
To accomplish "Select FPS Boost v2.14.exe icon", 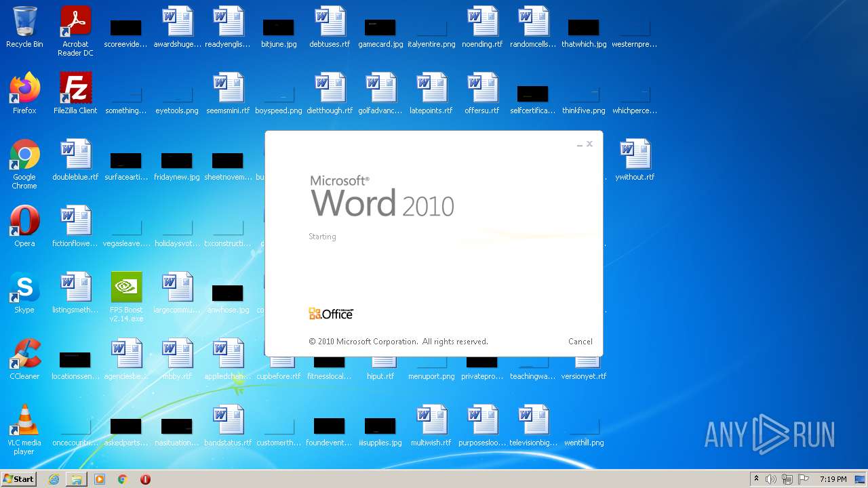I will (x=126, y=297).
